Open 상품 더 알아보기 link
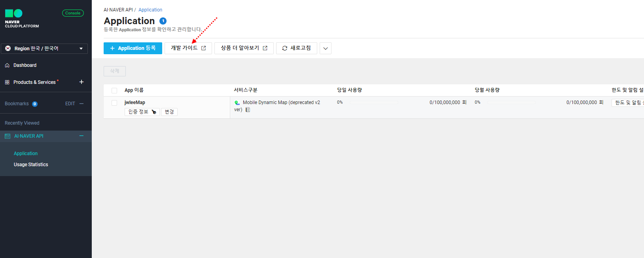 click(244, 48)
